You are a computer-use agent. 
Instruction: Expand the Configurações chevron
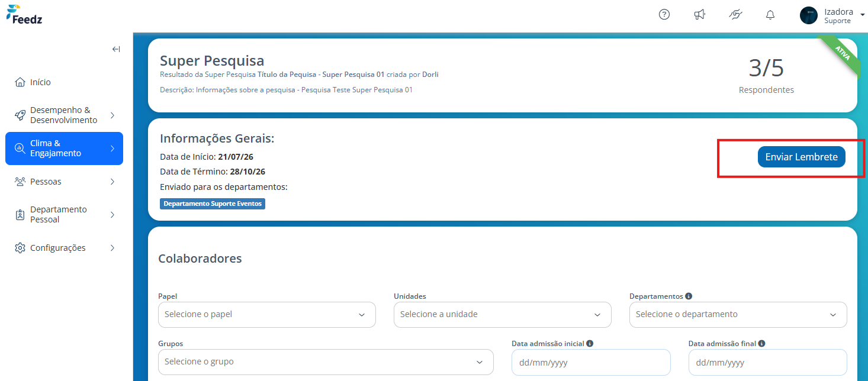pyautogui.click(x=112, y=248)
